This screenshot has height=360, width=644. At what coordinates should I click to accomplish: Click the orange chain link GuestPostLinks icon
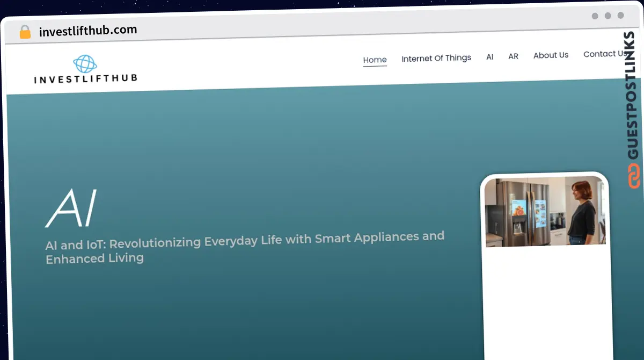click(634, 177)
